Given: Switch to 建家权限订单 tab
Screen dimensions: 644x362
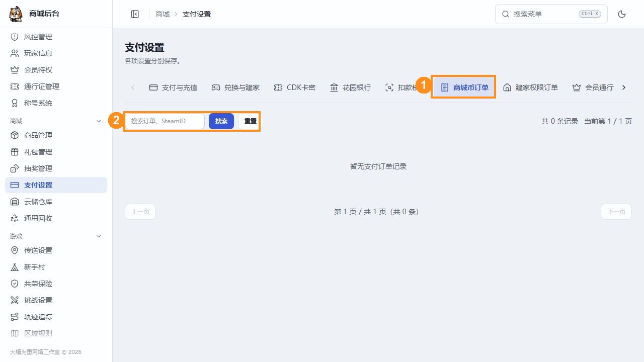Looking at the screenshot, I should [530, 87].
